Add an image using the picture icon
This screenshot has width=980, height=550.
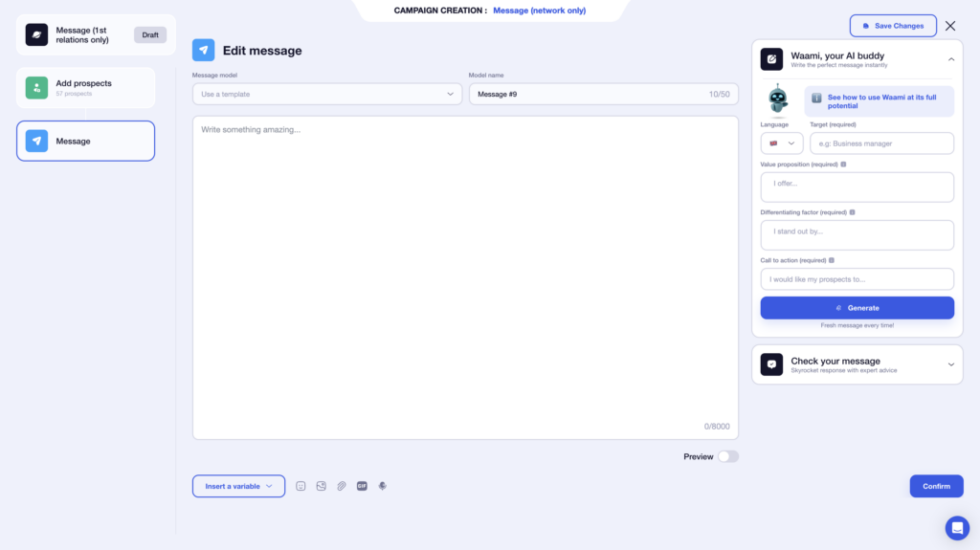(x=322, y=486)
